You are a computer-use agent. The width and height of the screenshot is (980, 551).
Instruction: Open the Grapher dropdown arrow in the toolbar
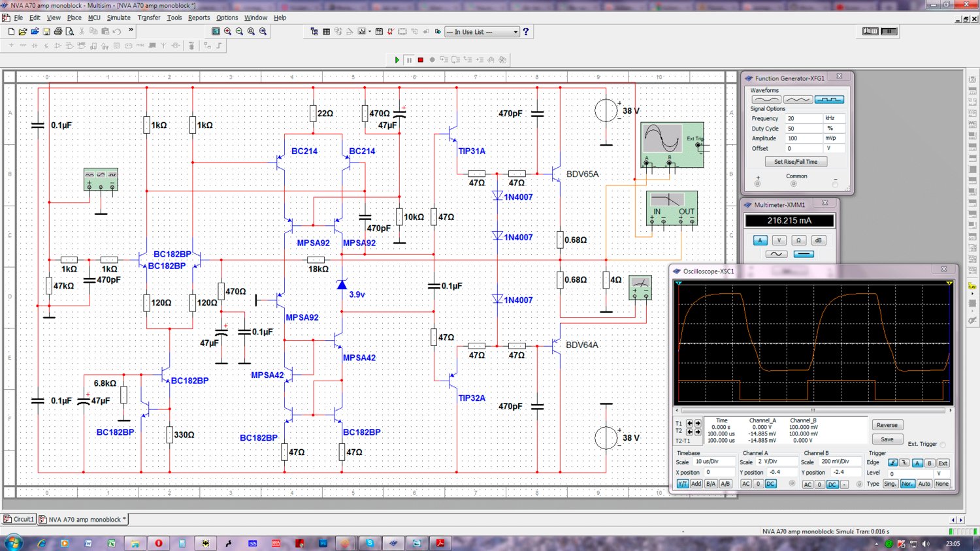tap(370, 31)
